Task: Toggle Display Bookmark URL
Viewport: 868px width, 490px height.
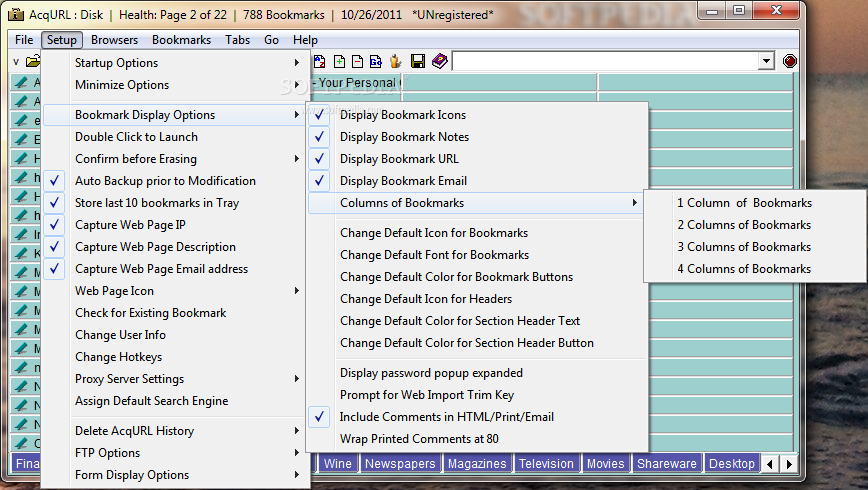Action: click(477, 159)
